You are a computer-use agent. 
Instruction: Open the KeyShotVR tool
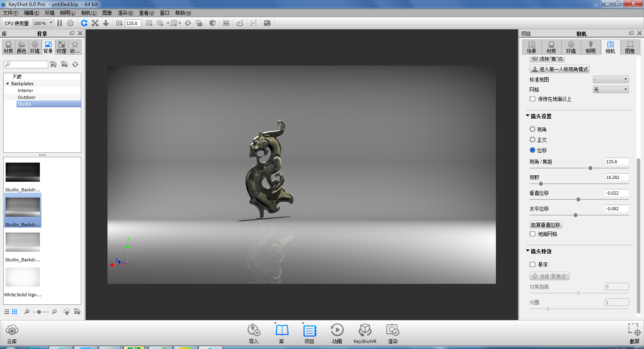(365, 333)
